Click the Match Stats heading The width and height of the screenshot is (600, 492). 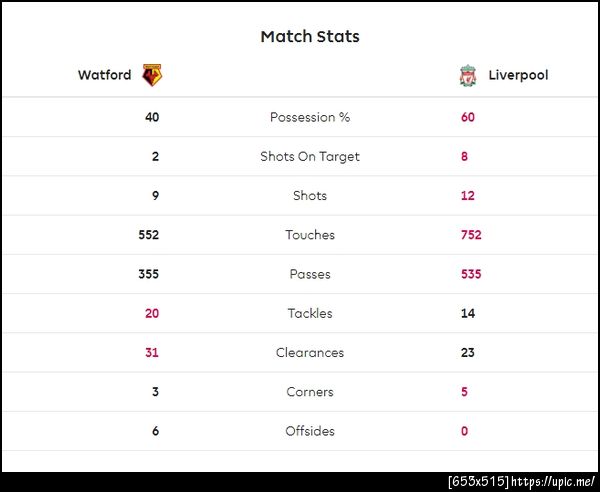(310, 37)
